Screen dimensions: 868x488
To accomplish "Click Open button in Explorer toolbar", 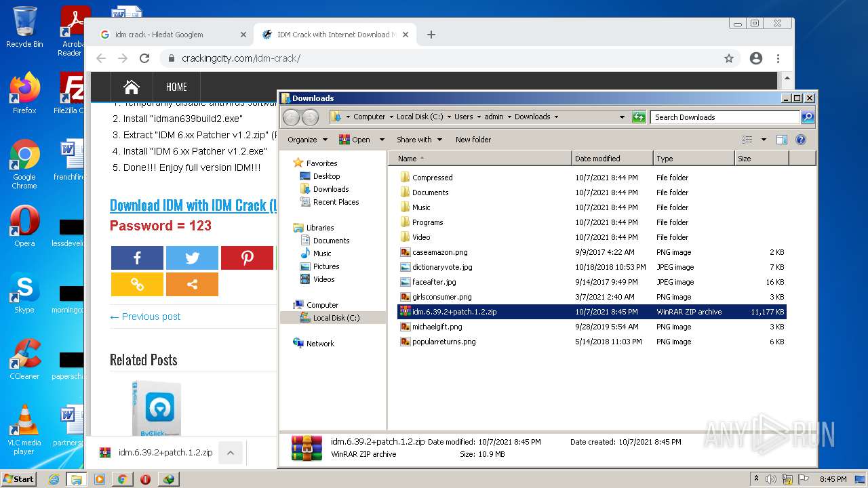I will 355,140.
